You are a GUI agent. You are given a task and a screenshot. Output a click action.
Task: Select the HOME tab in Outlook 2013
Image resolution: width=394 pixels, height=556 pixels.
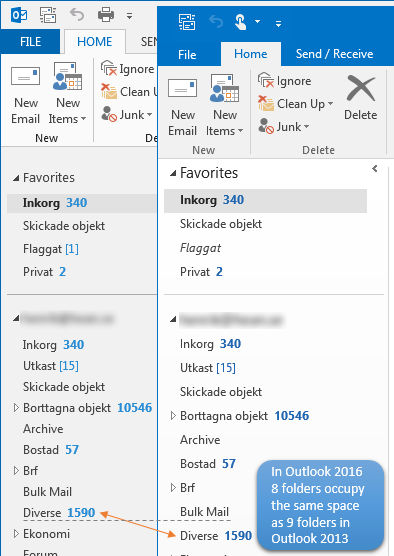pos(95,42)
